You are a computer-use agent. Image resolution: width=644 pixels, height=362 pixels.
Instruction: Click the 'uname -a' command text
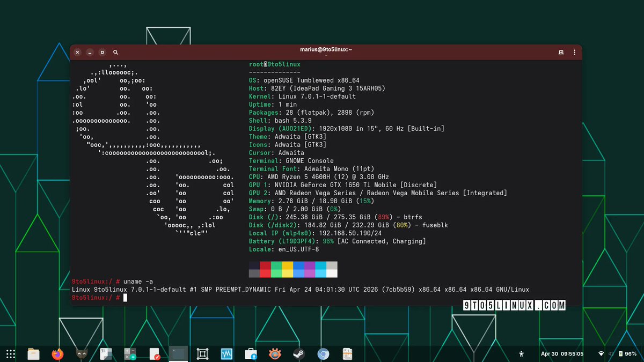coord(138,282)
